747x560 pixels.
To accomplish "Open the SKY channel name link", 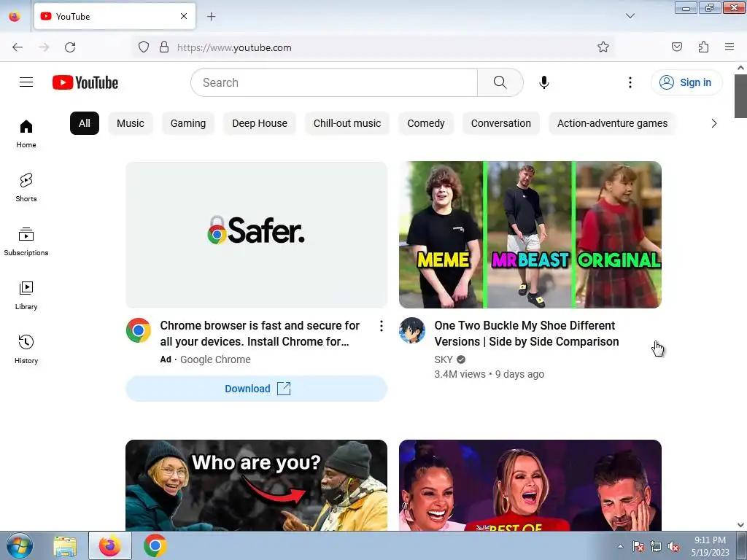I will click(x=444, y=359).
